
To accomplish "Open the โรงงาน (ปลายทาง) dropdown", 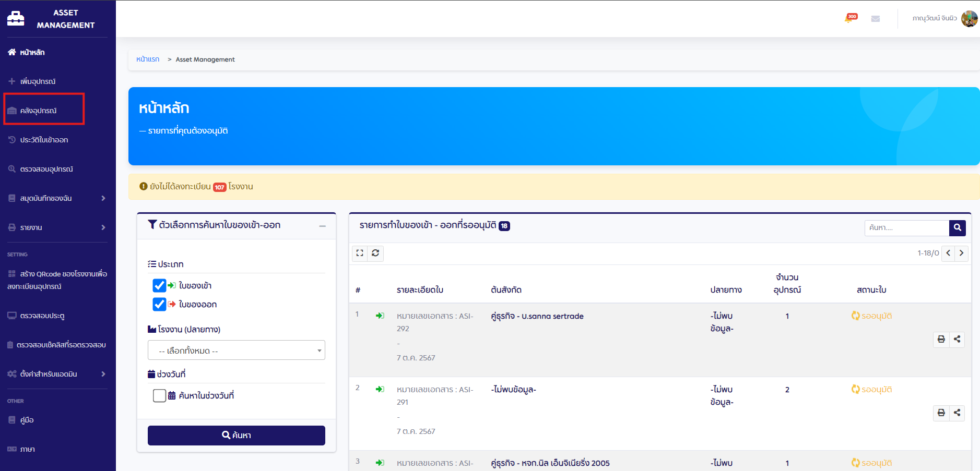I will (x=237, y=350).
